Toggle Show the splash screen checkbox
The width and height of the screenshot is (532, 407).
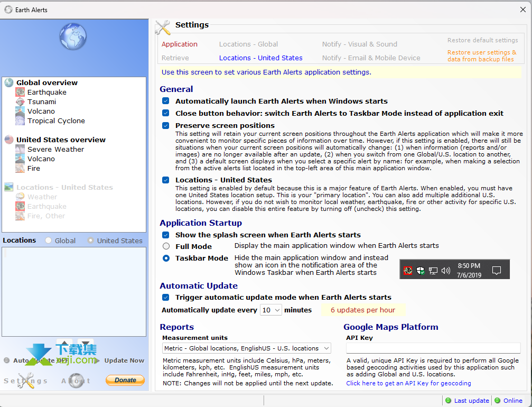pyautogui.click(x=165, y=235)
